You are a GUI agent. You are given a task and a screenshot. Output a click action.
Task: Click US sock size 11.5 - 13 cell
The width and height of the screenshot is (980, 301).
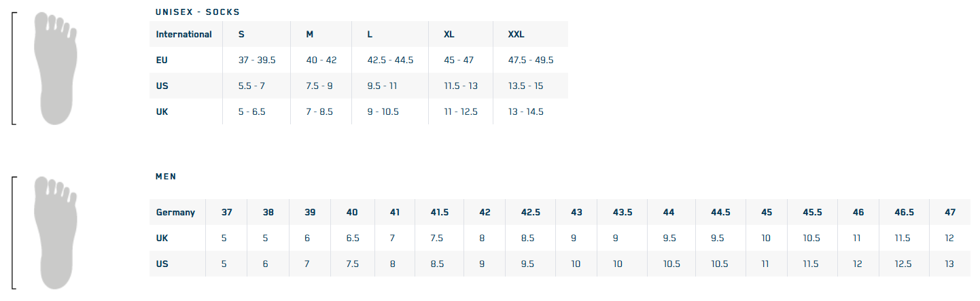pos(459,86)
